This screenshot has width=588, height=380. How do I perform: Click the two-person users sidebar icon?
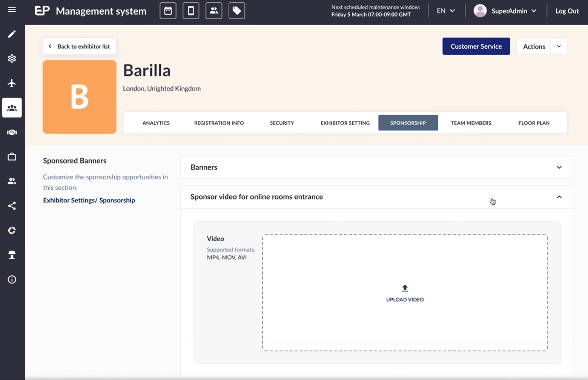[x=12, y=181]
